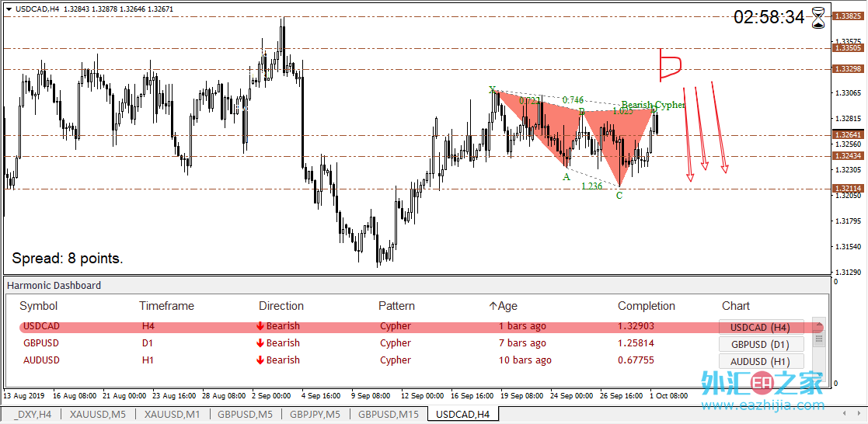Sort dashboard by Symbol column header
Screen dimensions: 868x424
pyautogui.click(x=39, y=306)
